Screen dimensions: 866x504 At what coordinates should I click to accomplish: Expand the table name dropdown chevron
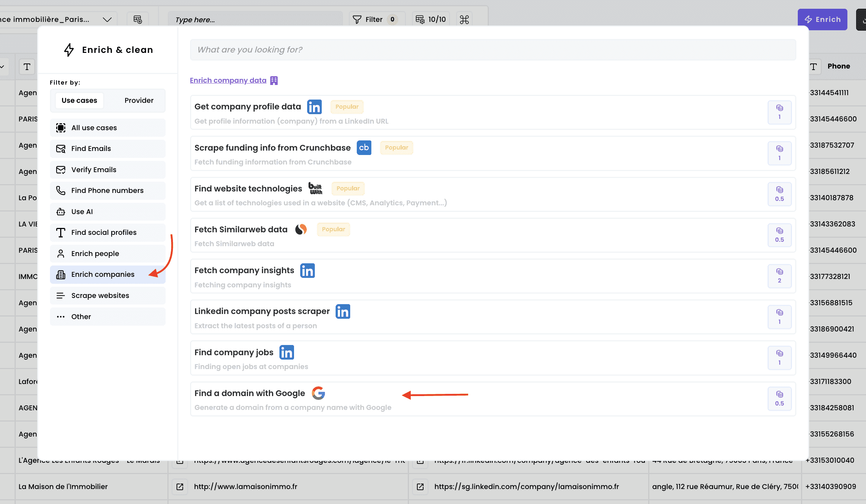click(107, 19)
